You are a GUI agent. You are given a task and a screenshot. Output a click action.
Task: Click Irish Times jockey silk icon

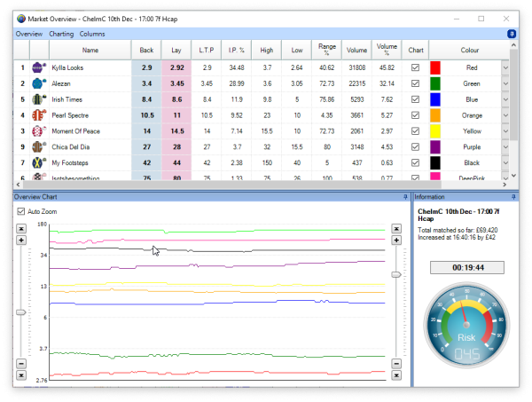(38, 99)
